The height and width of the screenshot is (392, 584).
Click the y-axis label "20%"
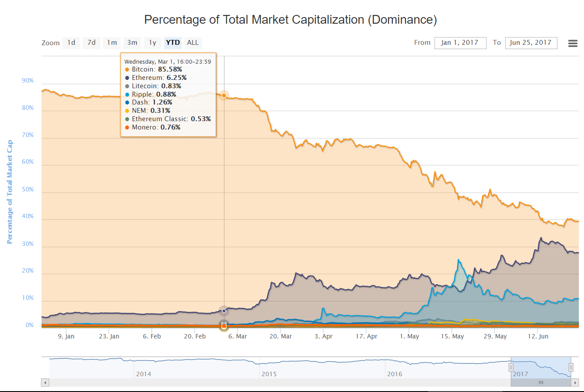[x=28, y=271]
